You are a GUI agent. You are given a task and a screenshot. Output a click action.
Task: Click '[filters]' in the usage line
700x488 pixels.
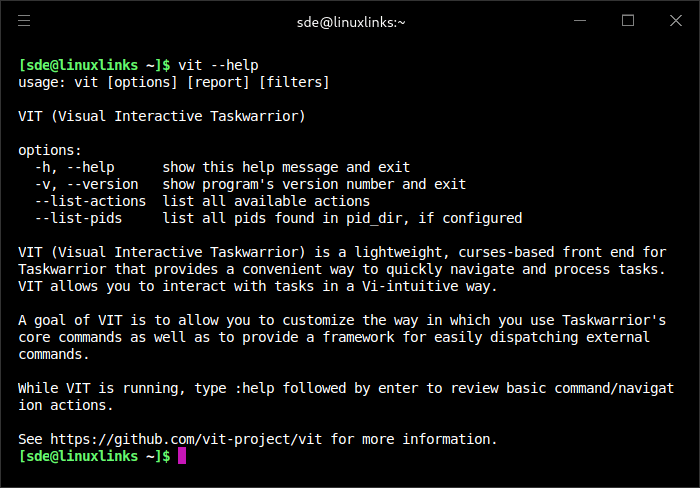point(294,82)
